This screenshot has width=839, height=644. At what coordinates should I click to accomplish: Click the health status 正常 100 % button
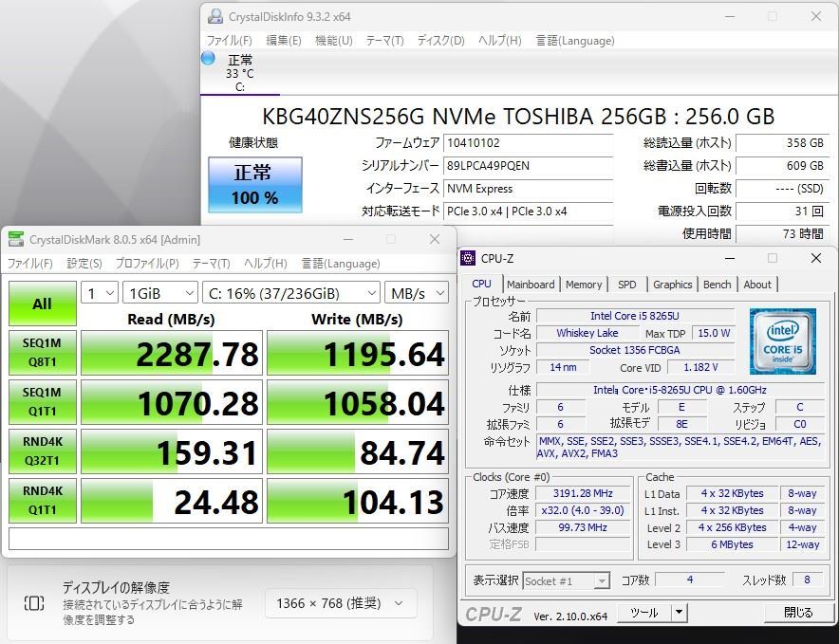point(255,185)
